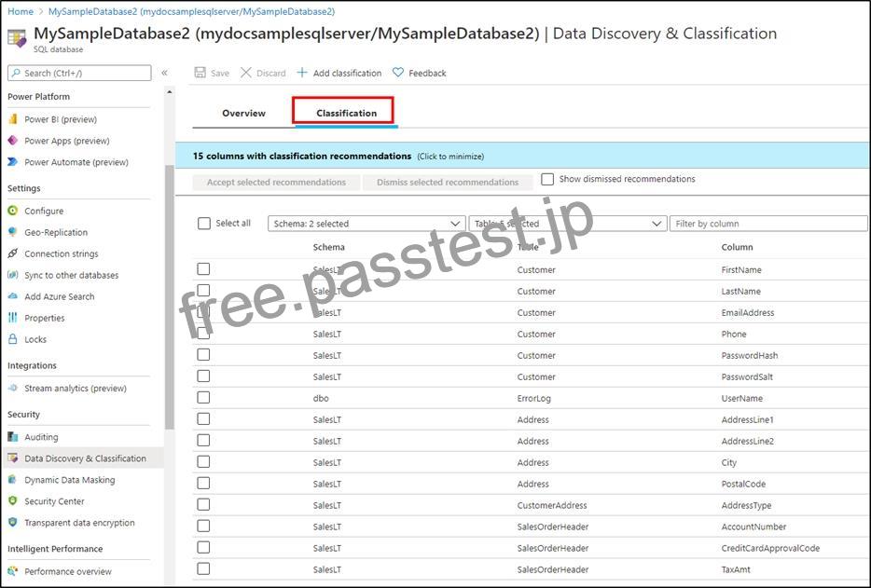Minimize the 15 columns recommendations banner
The height and width of the screenshot is (588, 871).
coord(522,156)
